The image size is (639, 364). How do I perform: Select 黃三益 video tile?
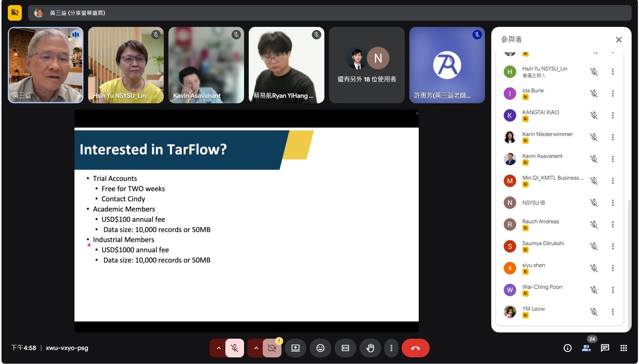[x=46, y=65]
